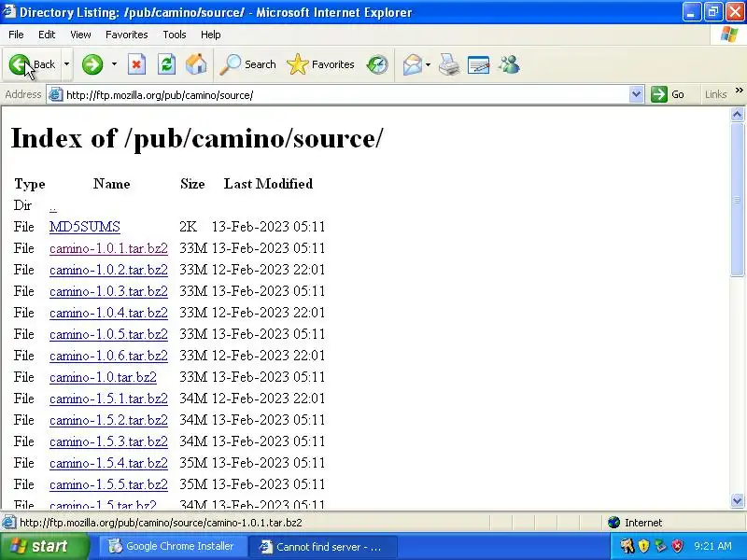Open the Favorites star button
747x560 pixels.
pyautogui.click(x=320, y=64)
